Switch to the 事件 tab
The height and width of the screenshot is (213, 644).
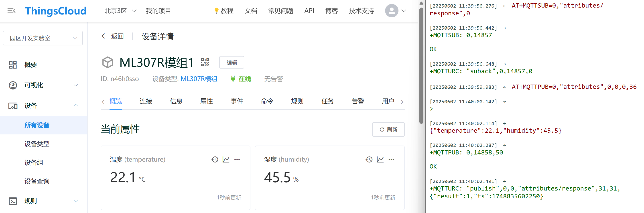coord(237,101)
